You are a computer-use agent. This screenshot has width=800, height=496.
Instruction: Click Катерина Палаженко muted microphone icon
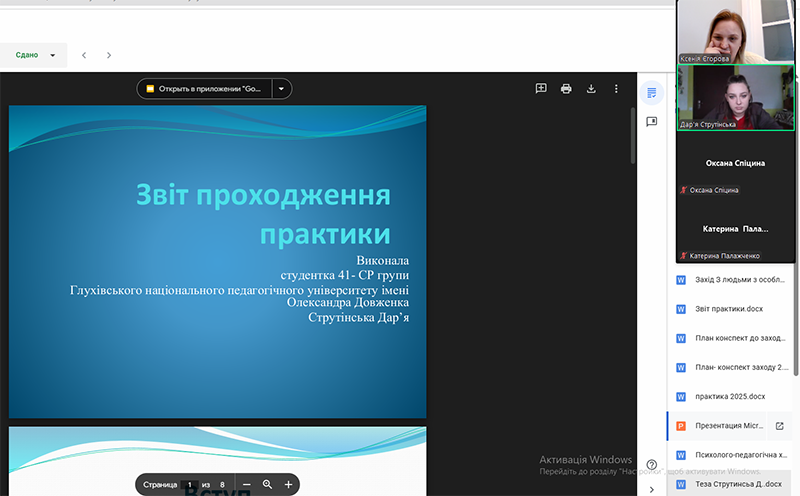pos(683,256)
